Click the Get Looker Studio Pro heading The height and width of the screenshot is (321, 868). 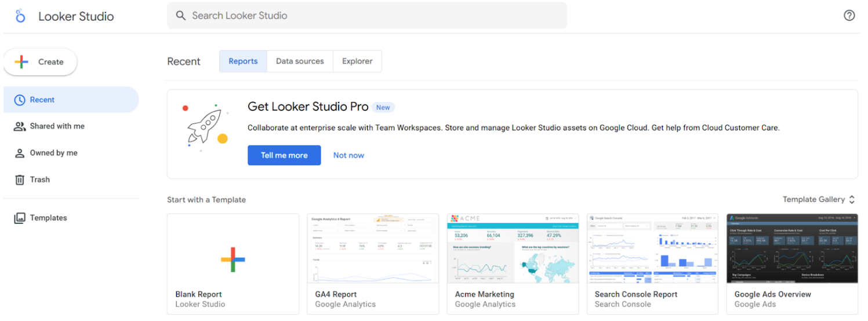[308, 107]
